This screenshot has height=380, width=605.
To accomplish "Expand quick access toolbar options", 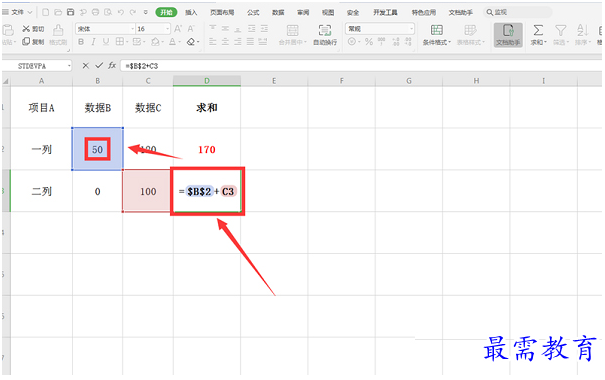I will click(x=145, y=12).
